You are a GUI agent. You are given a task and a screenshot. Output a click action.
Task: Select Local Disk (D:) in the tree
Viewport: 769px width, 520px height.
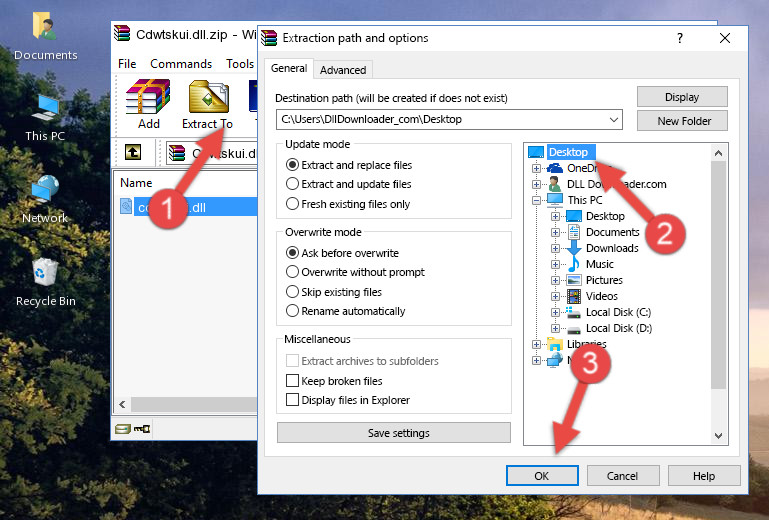(x=618, y=328)
